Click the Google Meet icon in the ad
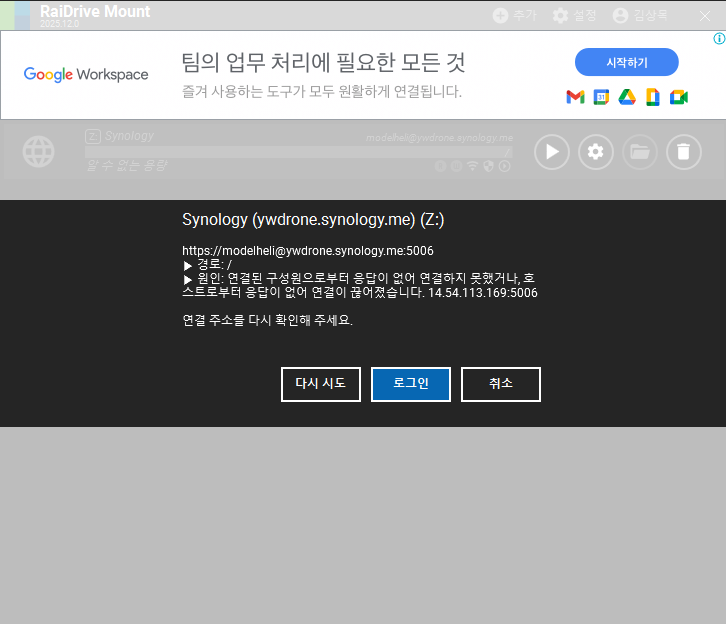Screen dimensions: 726x624 (679, 97)
